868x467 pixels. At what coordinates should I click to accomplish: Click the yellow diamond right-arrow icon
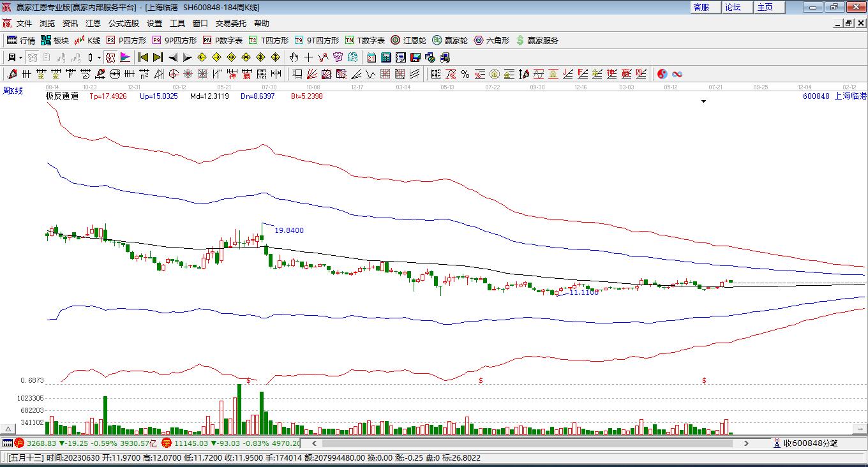pyautogui.click(x=217, y=57)
